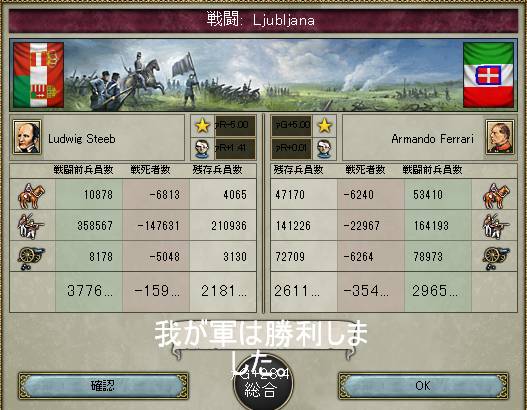The width and height of the screenshot is (527, 410).
Task: Click the left infantry casualties value -147631
Action: 158,226
